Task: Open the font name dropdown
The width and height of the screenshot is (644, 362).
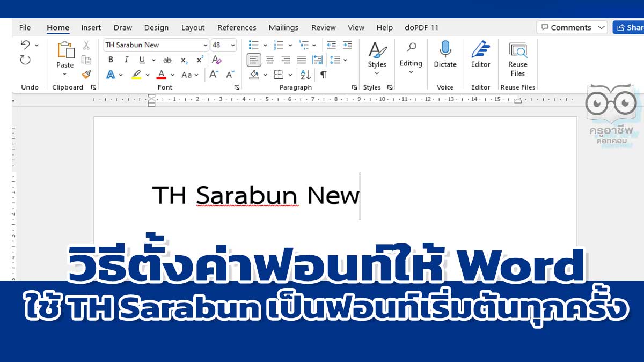Action: point(205,45)
